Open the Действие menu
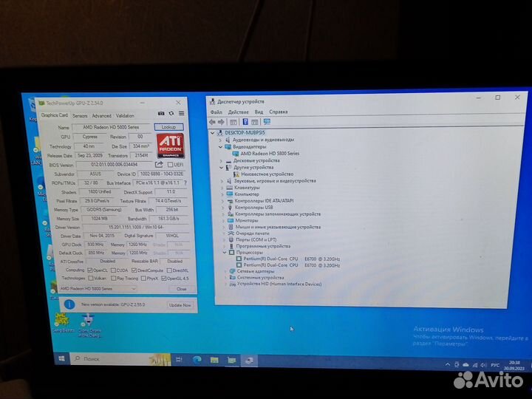The image size is (532, 399). (x=238, y=112)
